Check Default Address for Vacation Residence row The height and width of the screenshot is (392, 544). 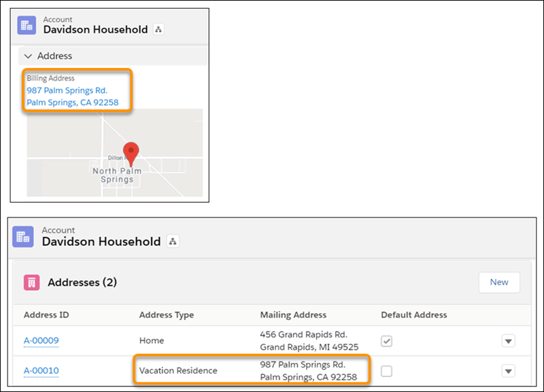point(386,371)
